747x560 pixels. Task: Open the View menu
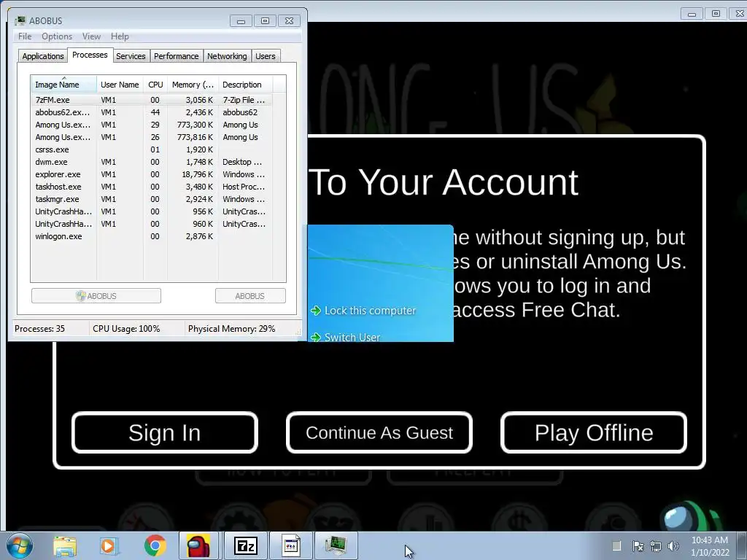91,36
